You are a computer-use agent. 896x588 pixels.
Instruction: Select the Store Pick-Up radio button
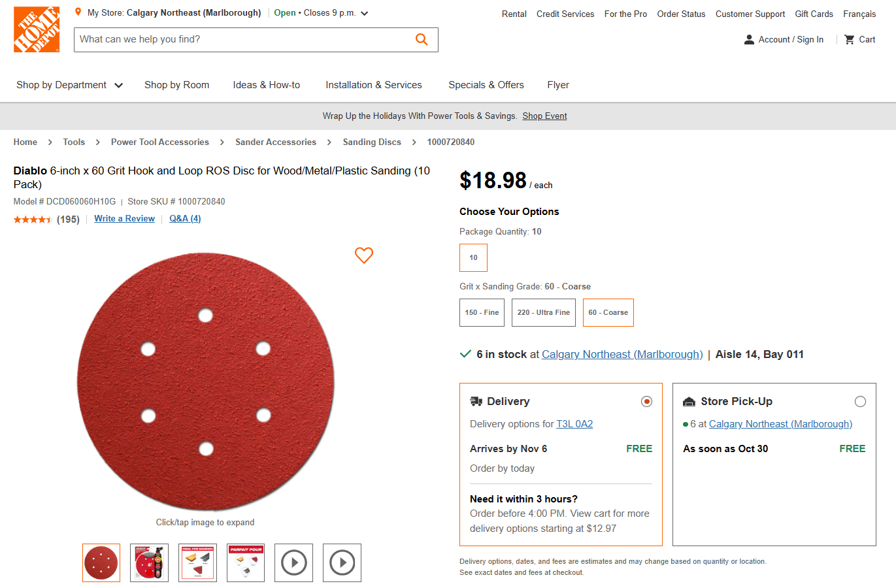tap(860, 401)
